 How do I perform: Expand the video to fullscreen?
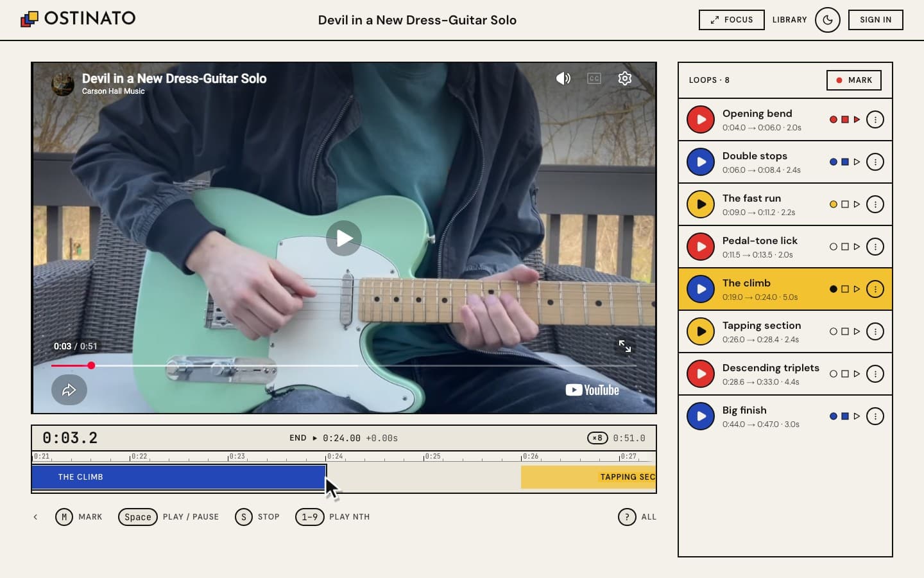[x=624, y=346]
